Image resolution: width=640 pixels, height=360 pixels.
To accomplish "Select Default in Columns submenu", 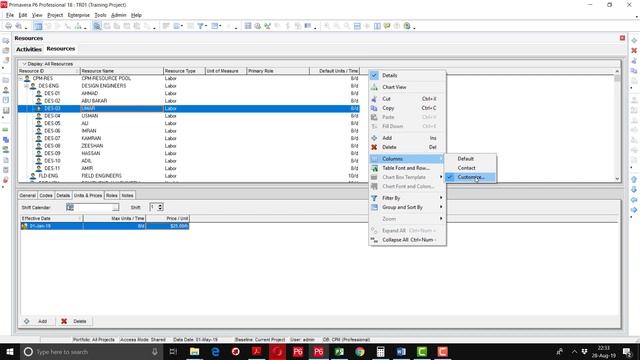I will coord(470,159).
